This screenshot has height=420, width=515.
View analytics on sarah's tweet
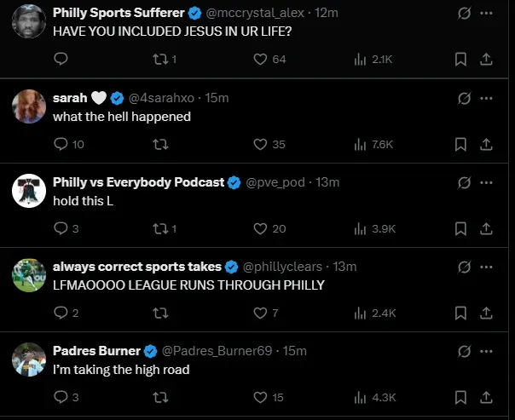[x=360, y=144]
